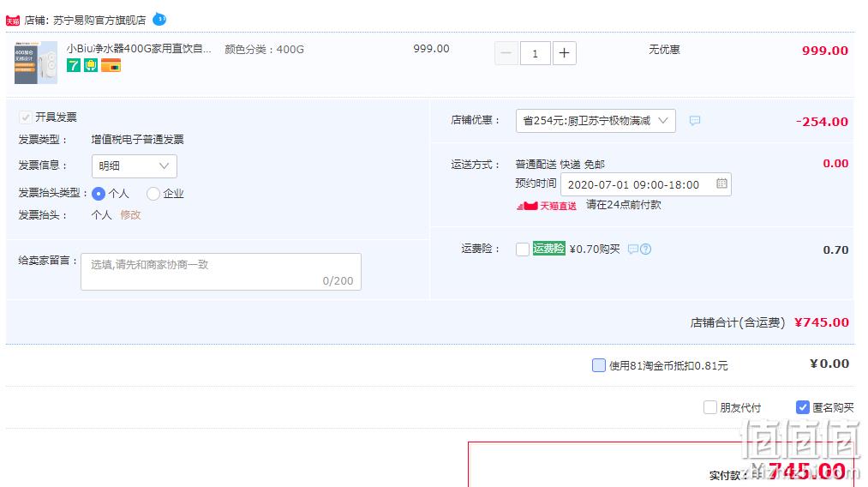This screenshot has width=868, height=487.
Task: Click the 增值税电子普通发票 text
Action: 137,140
